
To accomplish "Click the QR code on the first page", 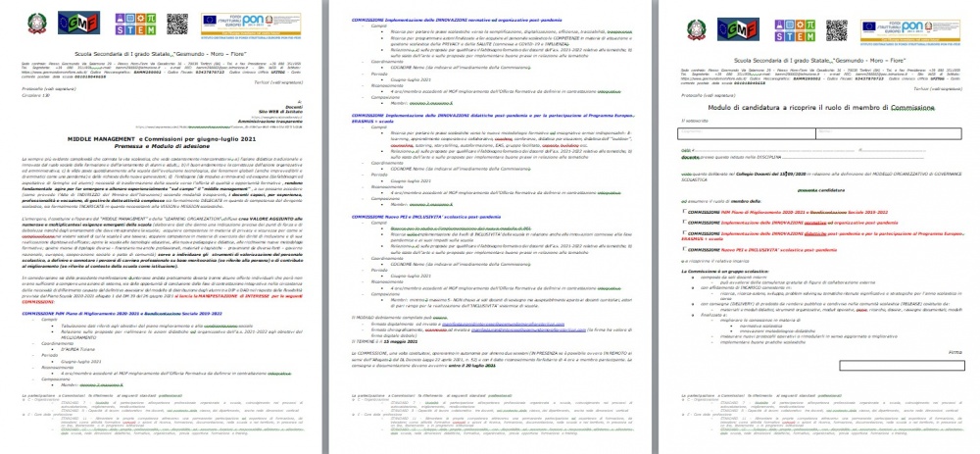I will tap(176, 24).
